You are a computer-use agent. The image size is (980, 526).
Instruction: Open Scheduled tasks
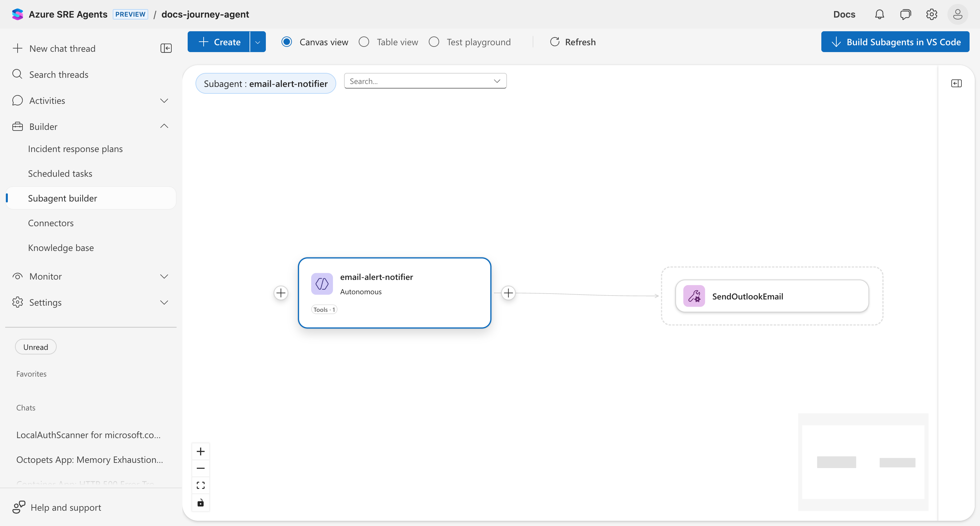click(x=60, y=174)
